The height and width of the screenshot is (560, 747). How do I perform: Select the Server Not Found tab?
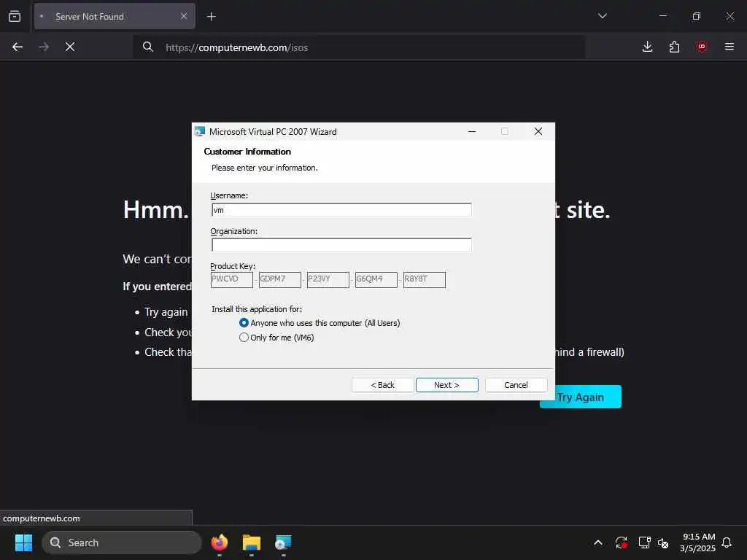[x=115, y=17]
